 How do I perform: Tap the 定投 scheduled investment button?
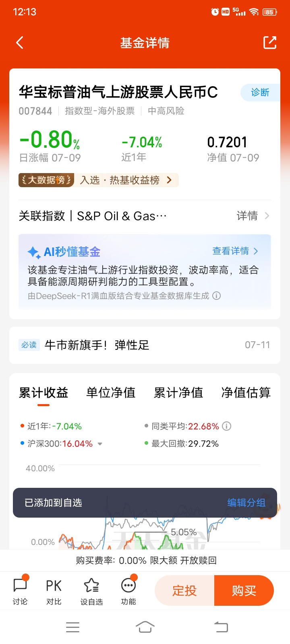coord(184,590)
